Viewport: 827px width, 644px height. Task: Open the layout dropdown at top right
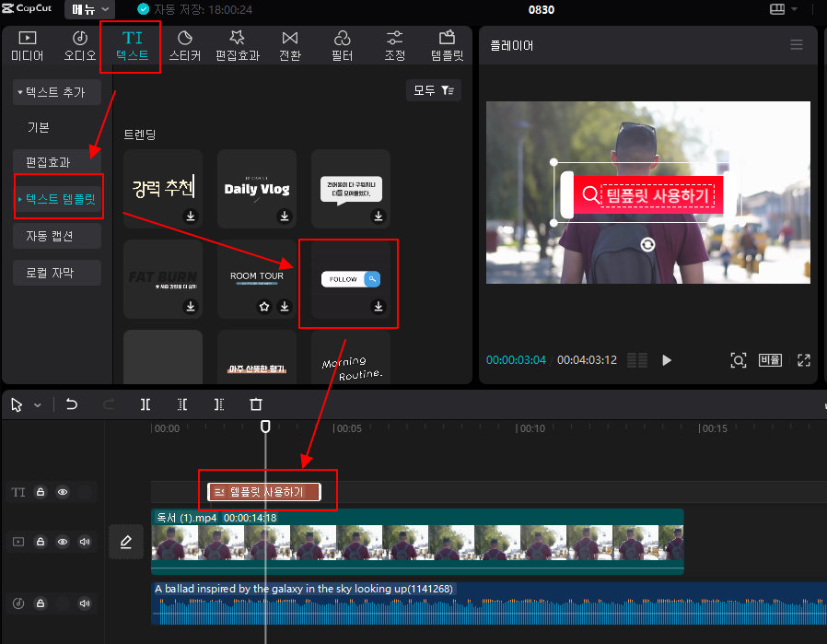coord(783,9)
